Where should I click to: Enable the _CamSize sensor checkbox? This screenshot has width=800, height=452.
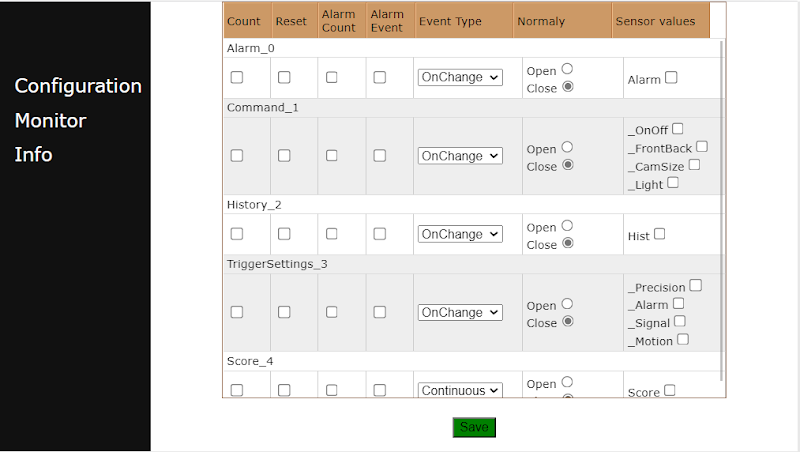point(694,165)
